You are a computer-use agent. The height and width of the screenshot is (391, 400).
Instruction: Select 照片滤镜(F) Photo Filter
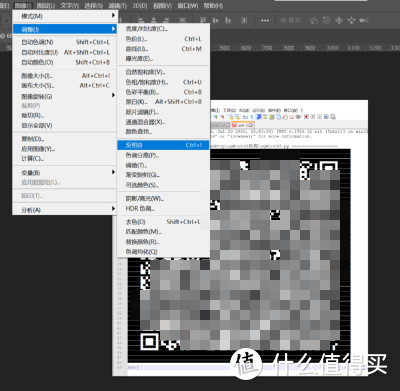163,112
